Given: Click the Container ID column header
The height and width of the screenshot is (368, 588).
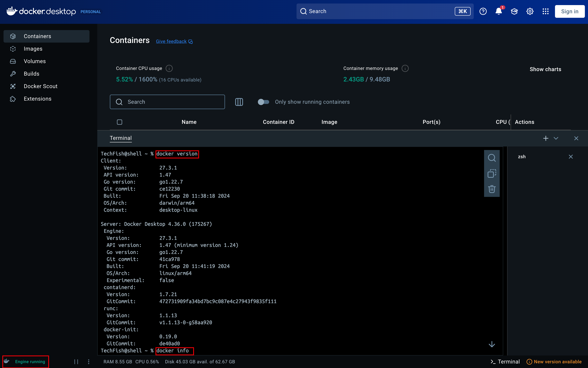Looking at the screenshot, I should pyautogui.click(x=278, y=122).
